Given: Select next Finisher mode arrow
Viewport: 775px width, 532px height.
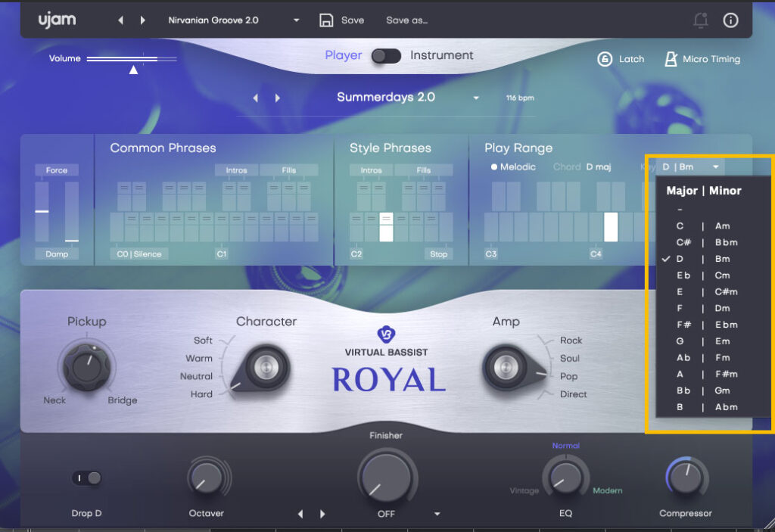Looking at the screenshot, I should click(x=322, y=514).
